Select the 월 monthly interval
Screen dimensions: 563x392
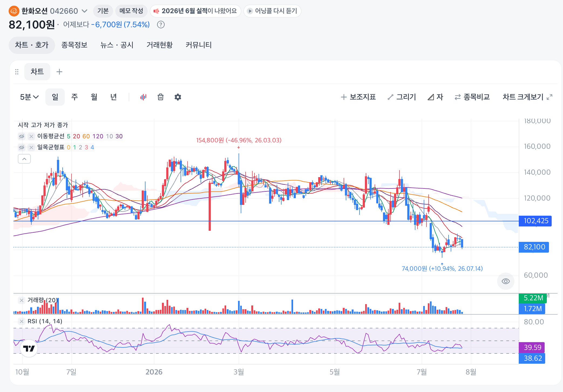94,97
